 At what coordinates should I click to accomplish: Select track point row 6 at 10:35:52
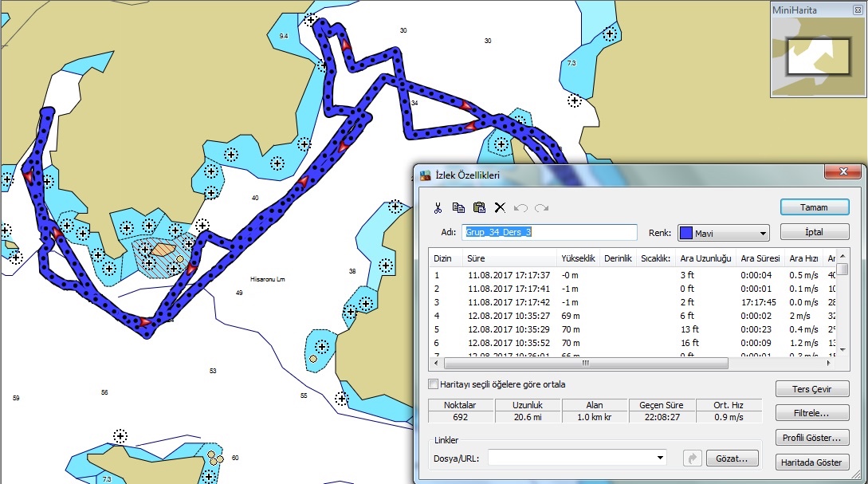(634, 343)
